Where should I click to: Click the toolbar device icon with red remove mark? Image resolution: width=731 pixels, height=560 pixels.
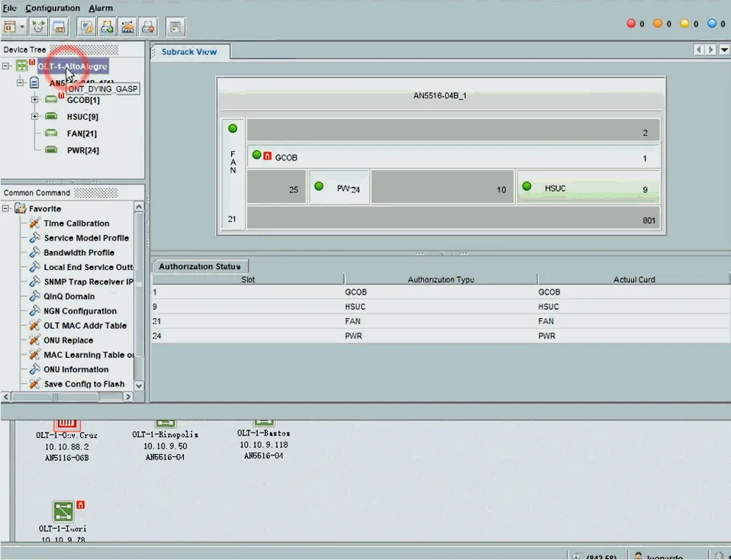click(148, 27)
